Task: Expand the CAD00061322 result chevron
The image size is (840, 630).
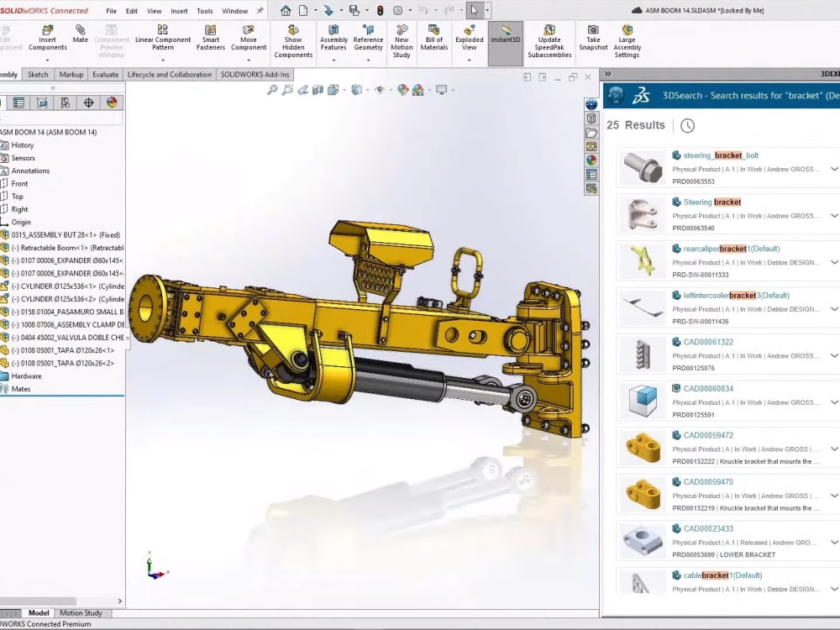Action: coord(832,354)
